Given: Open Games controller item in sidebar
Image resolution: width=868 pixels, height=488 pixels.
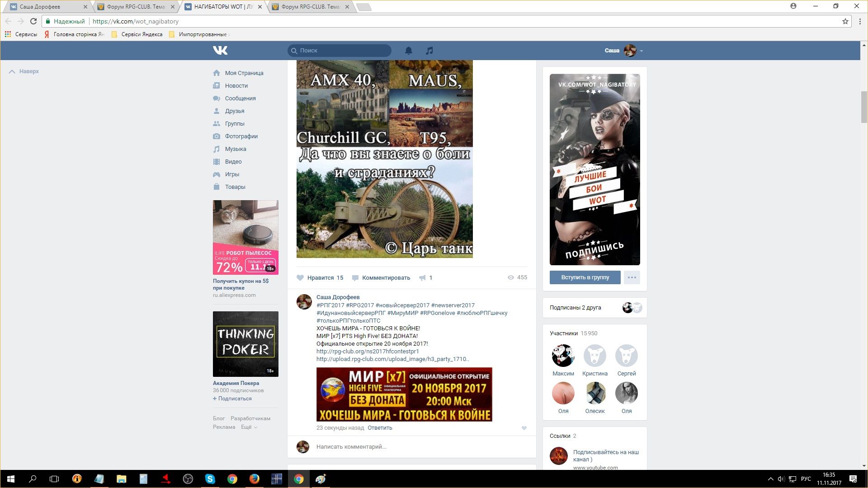Looking at the screenshot, I should pos(217,174).
